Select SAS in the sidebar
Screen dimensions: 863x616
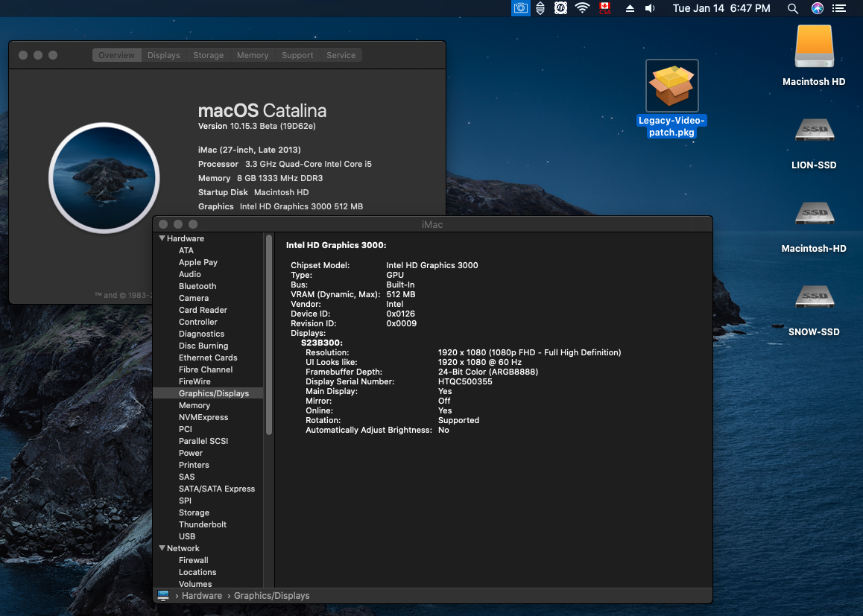point(186,477)
